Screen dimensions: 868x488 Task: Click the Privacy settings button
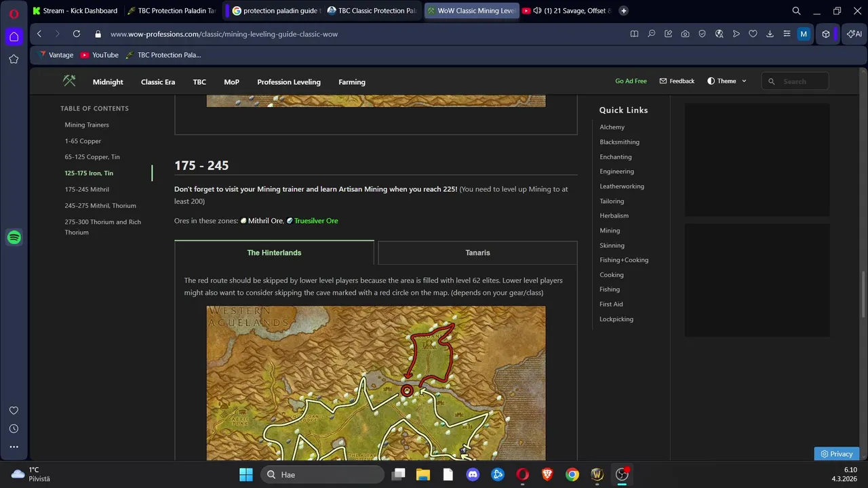tap(837, 454)
